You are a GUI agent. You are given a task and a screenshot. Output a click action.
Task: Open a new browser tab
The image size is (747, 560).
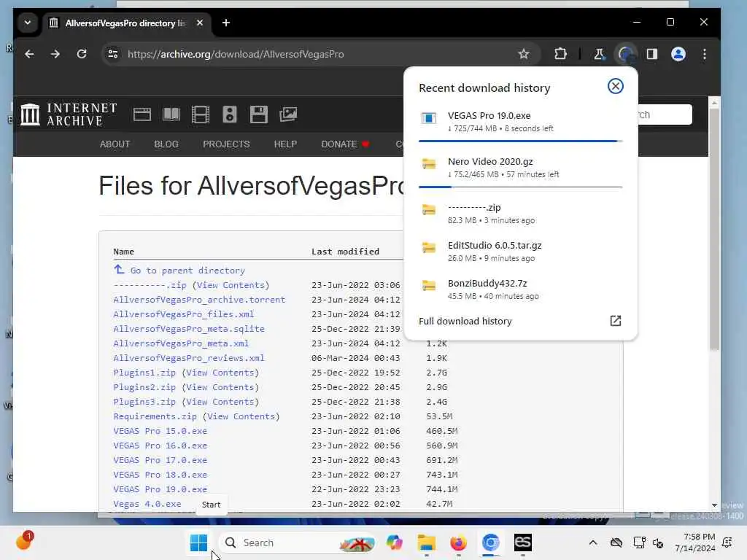226,23
